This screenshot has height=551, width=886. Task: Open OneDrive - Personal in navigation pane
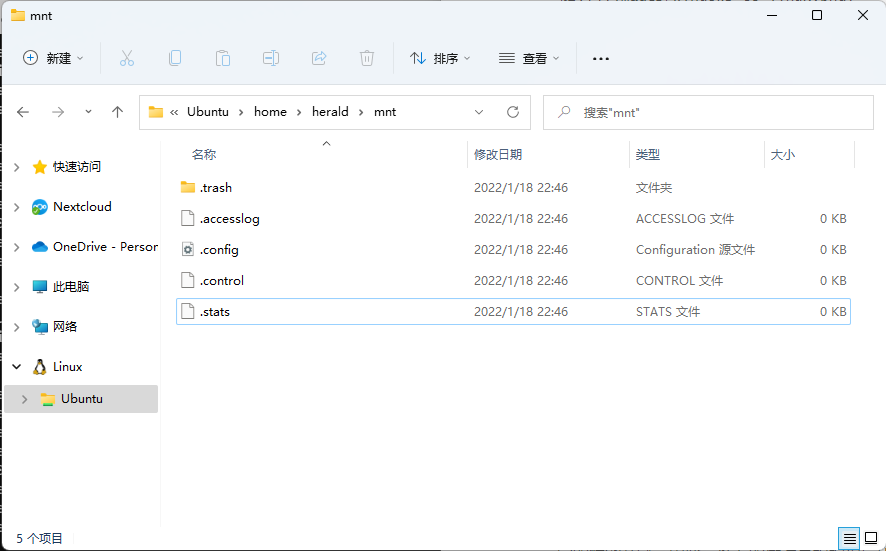(x=105, y=247)
